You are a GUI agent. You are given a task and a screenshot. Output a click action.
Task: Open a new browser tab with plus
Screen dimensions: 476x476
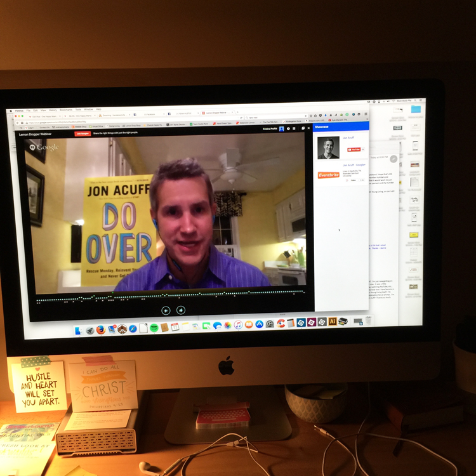tap(237, 112)
